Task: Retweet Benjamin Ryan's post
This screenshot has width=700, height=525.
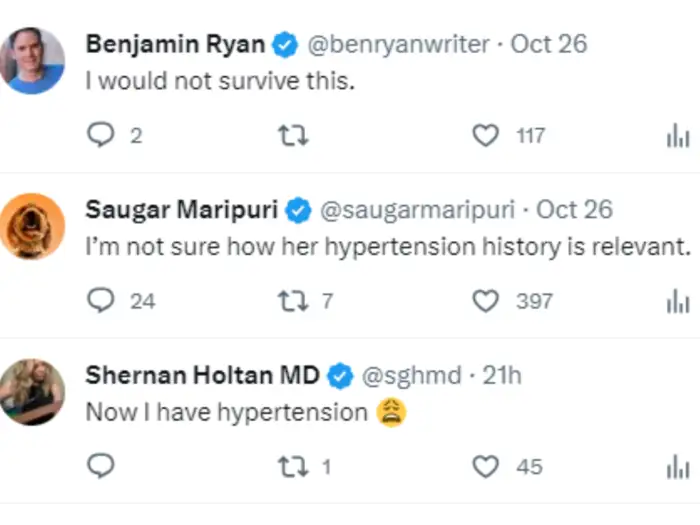Action: coord(292,136)
